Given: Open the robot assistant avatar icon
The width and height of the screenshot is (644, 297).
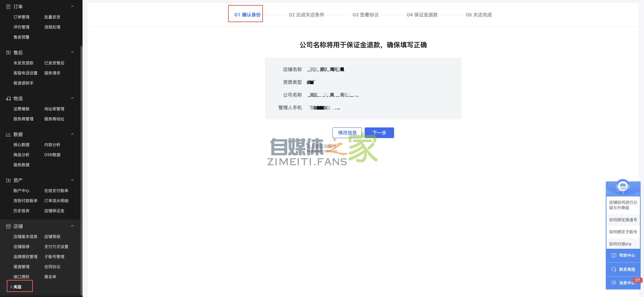Looking at the screenshot, I should tap(623, 187).
